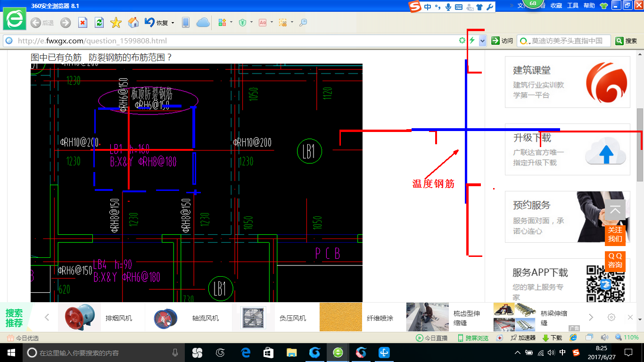Click the orange 关注我们 button

coord(615,235)
